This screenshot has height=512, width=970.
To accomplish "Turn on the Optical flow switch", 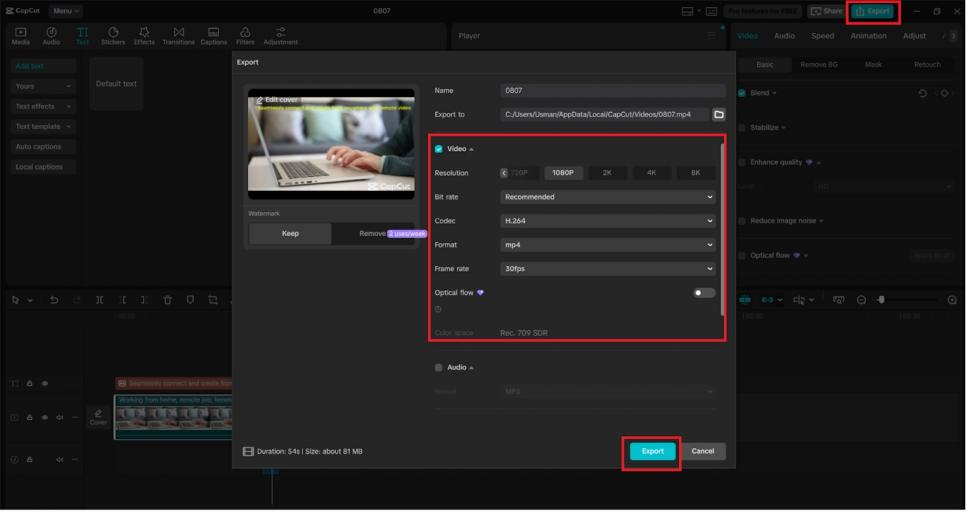I will click(704, 293).
